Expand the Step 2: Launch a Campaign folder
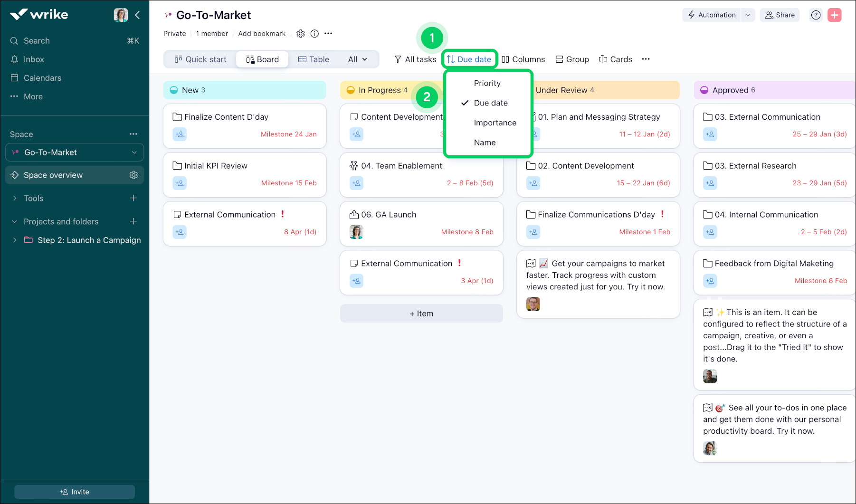856x504 pixels. click(x=15, y=240)
